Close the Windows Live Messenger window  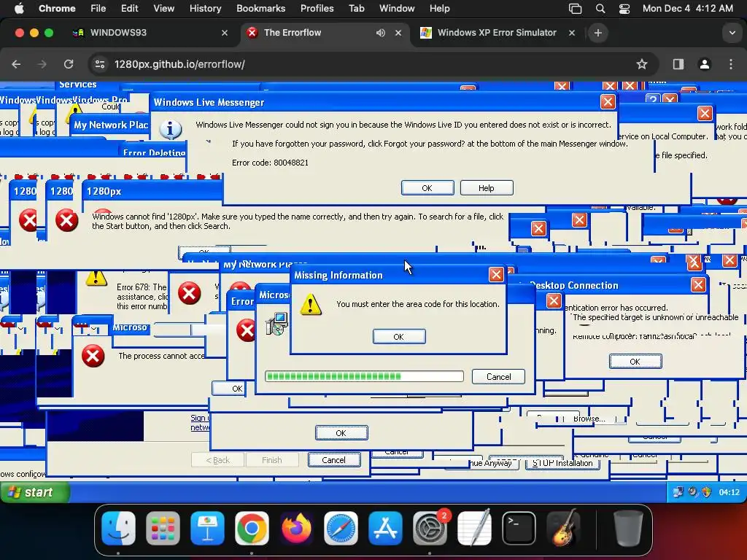coord(608,102)
